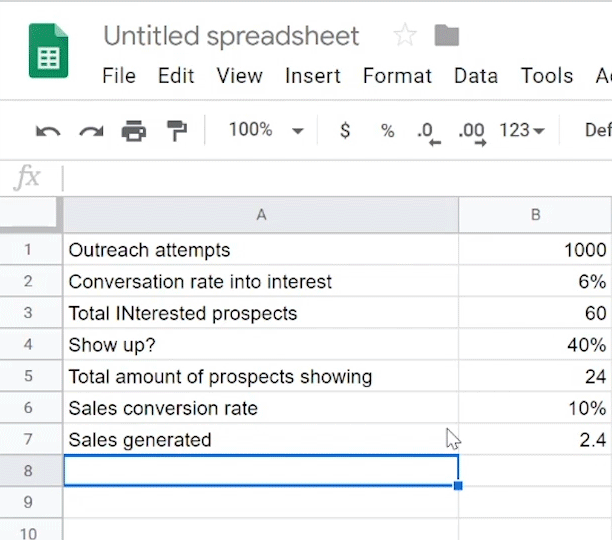Screen dimensions: 612x540
Task: Click the Print icon
Action: point(133,131)
